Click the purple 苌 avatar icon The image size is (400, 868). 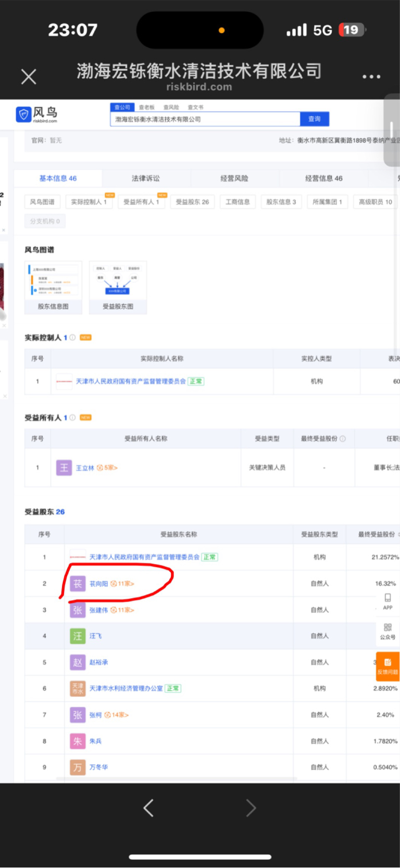[78, 584]
